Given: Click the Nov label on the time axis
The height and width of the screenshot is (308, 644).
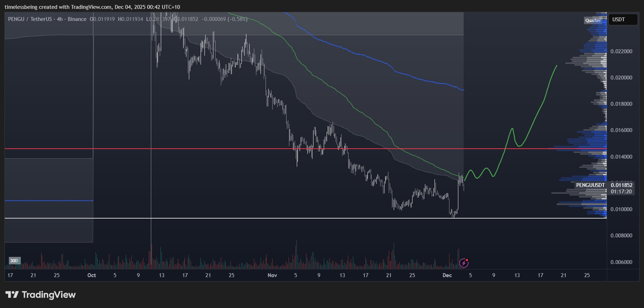Looking at the screenshot, I should (272, 275).
